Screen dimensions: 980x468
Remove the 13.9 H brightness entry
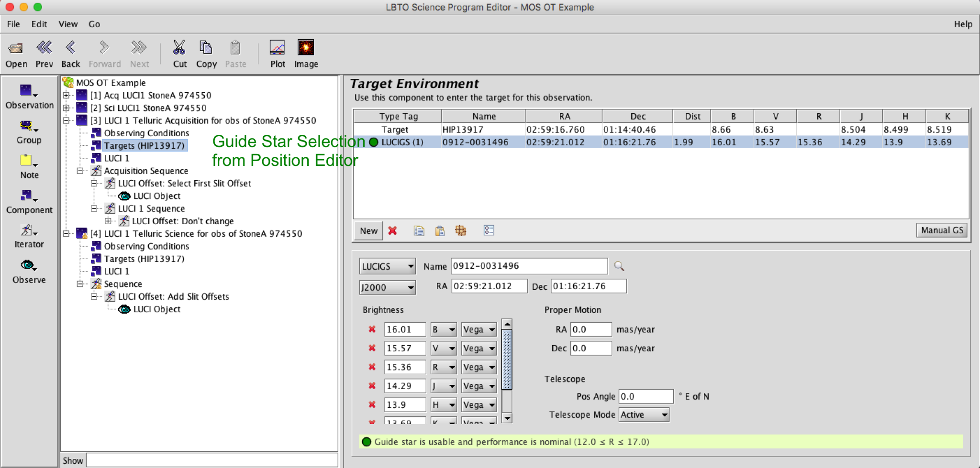point(372,405)
